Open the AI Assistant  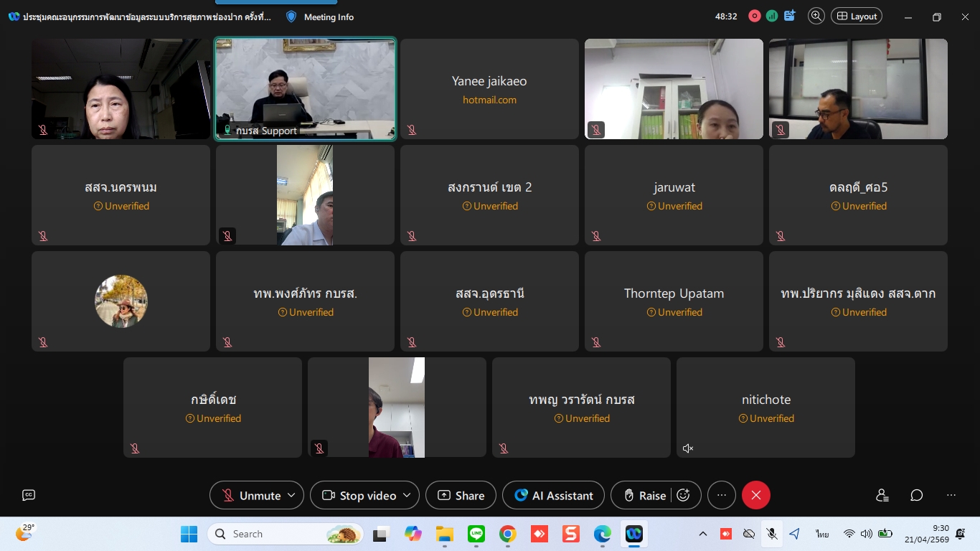tap(553, 495)
